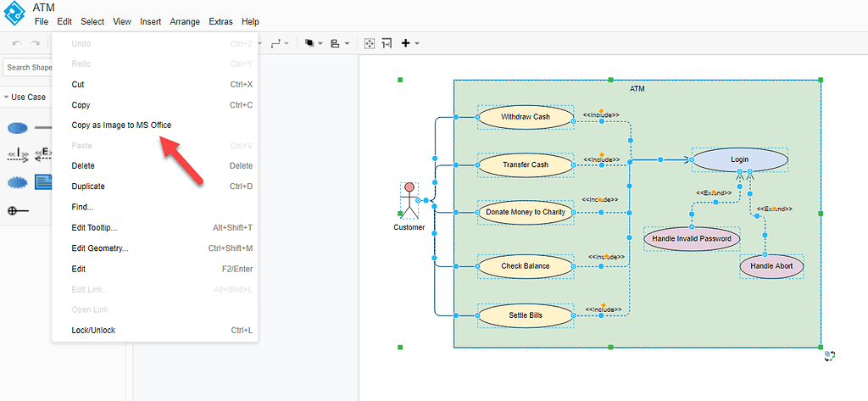This screenshot has height=401, width=868.
Task: Choose Duplicate from the Edit menu
Action: tap(155, 187)
